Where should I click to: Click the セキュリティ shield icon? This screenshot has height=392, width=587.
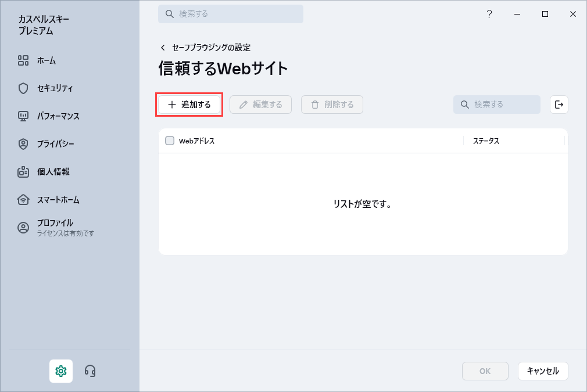(23, 88)
